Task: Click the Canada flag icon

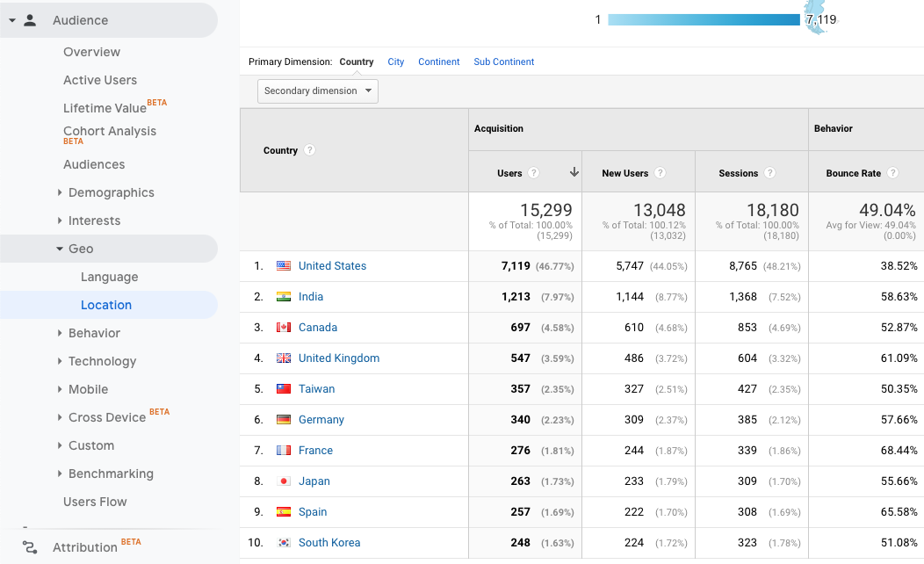Action: (x=284, y=327)
